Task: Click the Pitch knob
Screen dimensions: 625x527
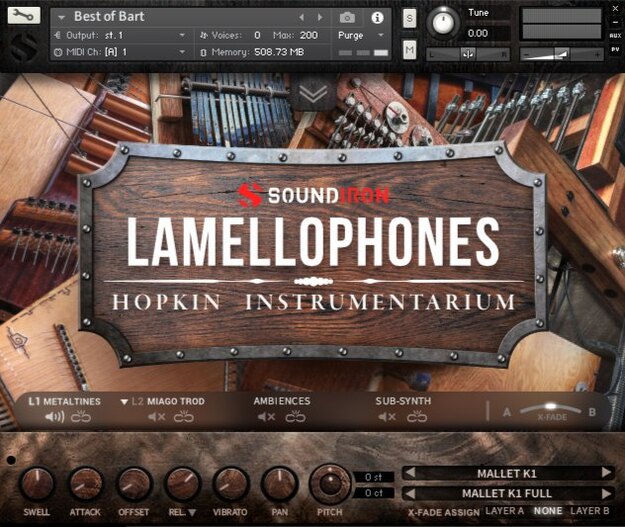Action: (330, 484)
